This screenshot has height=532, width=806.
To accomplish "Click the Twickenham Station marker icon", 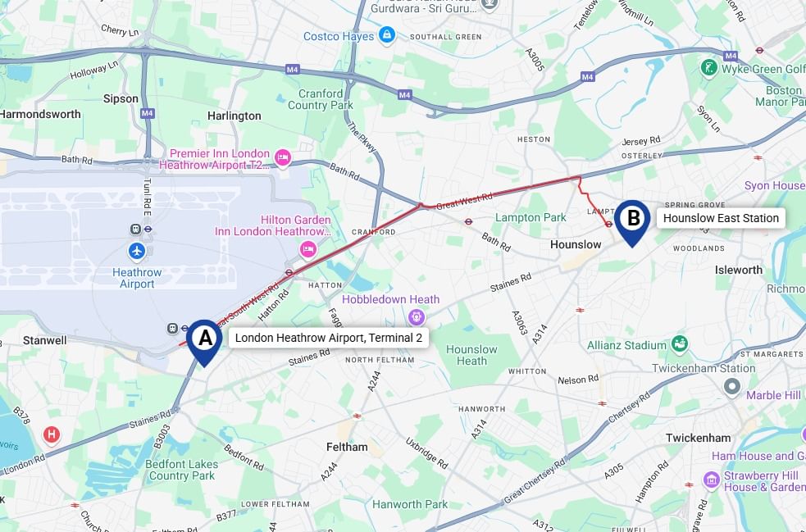I will [x=732, y=386].
